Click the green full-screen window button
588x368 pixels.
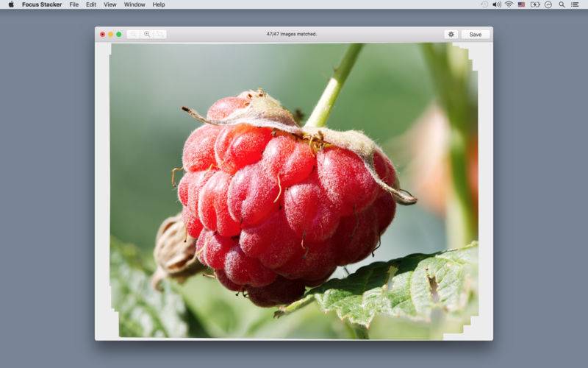(119, 34)
